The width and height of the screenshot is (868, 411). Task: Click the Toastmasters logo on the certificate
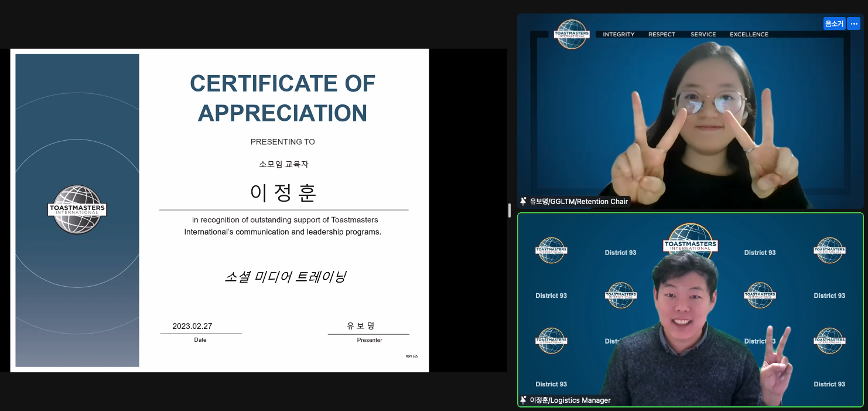pyautogui.click(x=77, y=210)
